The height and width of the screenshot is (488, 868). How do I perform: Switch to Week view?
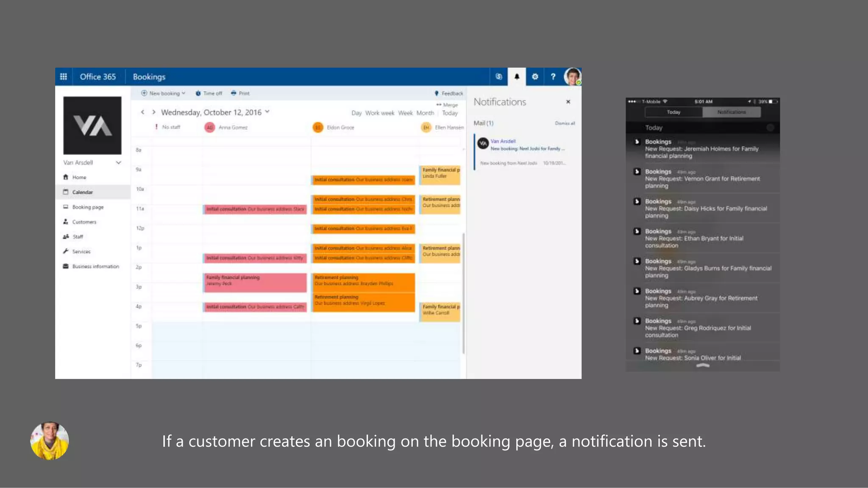point(405,113)
